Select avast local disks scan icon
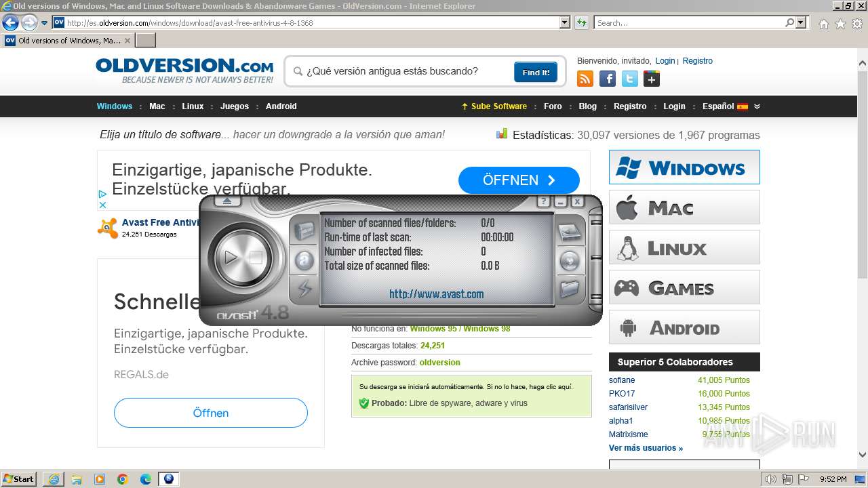868x488 pixels. [570, 232]
